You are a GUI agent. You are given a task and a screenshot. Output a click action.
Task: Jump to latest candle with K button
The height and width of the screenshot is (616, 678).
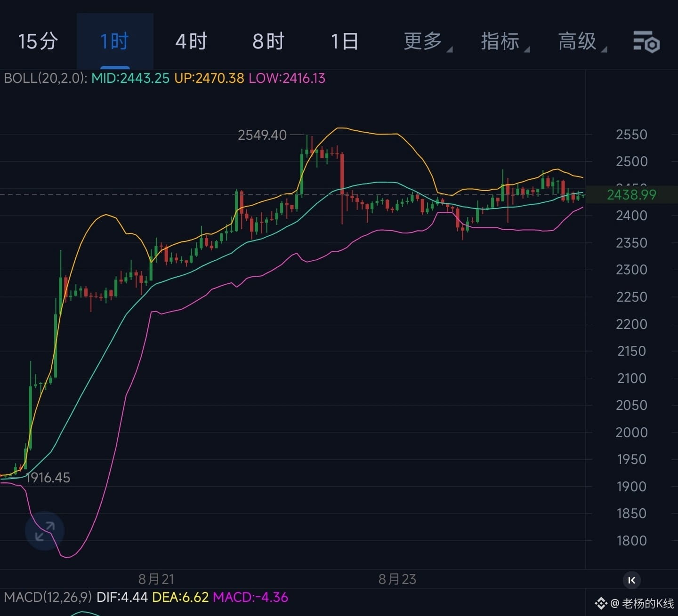(632, 580)
